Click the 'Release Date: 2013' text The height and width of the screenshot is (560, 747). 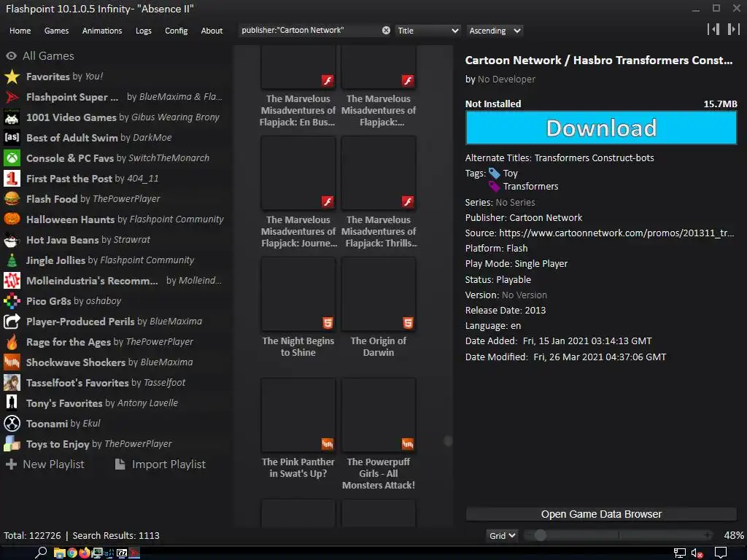[x=506, y=311]
